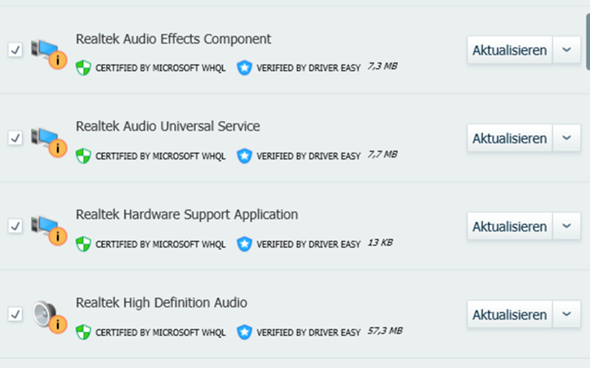Uncheck the Realtek Audio Universal Service checkbox
590x368 pixels.
15,138
